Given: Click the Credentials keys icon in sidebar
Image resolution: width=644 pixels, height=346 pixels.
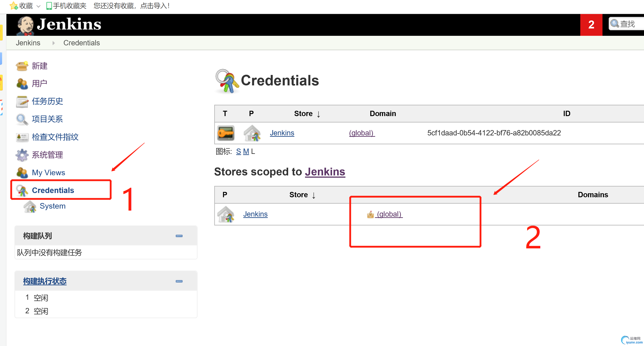Looking at the screenshot, I should pyautogui.click(x=22, y=191).
